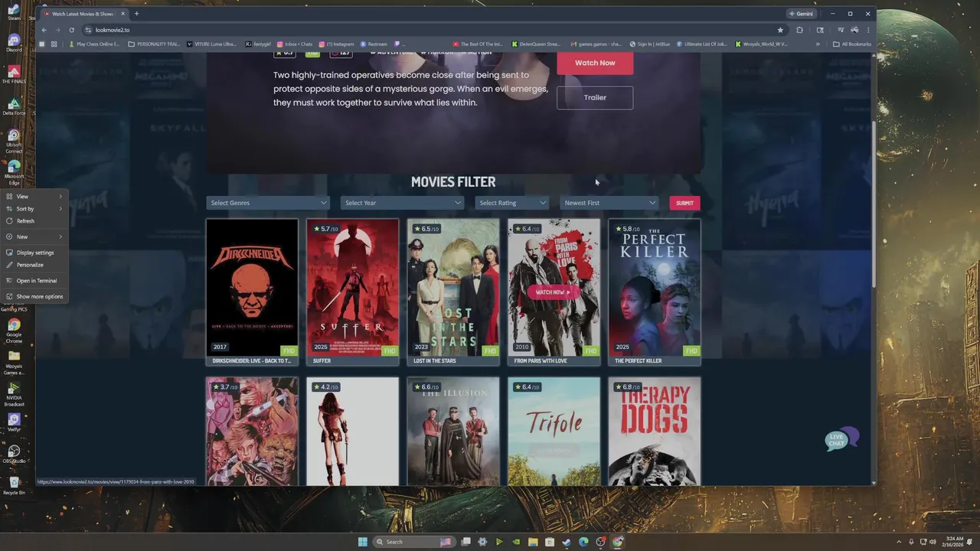This screenshot has width=980, height=551.
Task: Open Woyals Games folder on desktop
Action: 14,363
